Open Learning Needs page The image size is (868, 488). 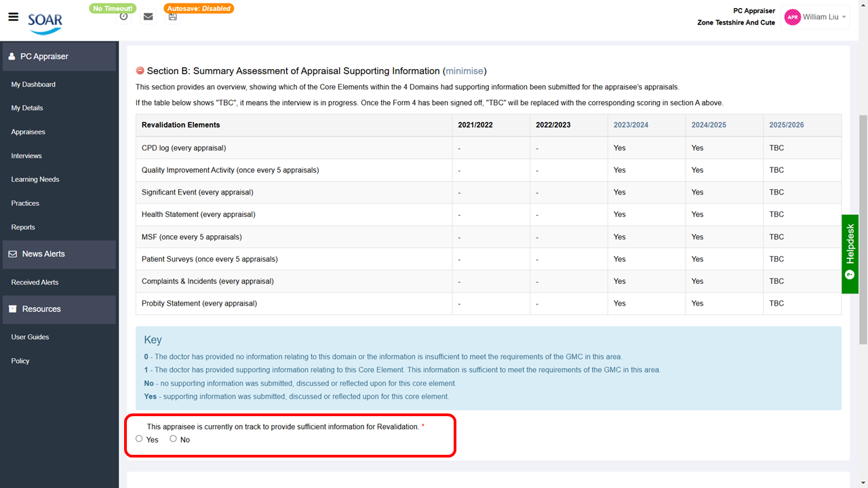point(35,180)
